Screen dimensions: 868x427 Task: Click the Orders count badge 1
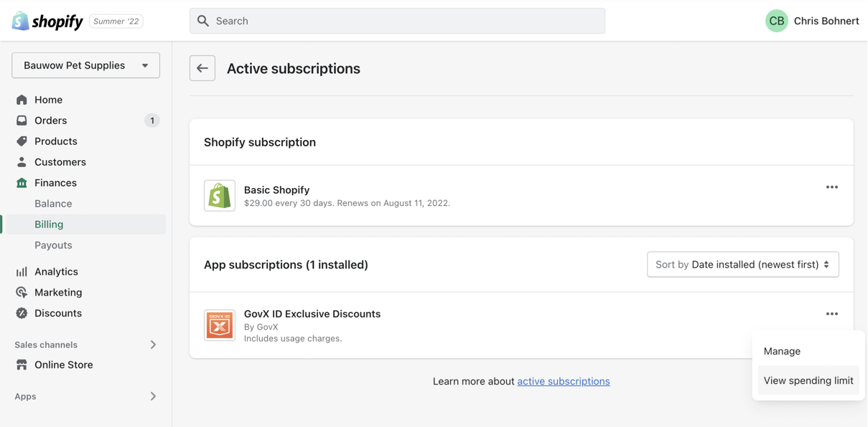(x=151, y=121)
